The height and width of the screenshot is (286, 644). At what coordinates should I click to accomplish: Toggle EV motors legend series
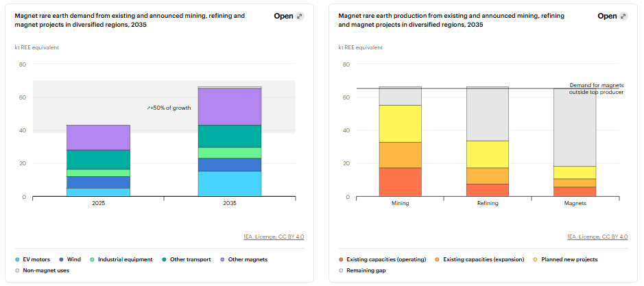[x=32, y=259]
